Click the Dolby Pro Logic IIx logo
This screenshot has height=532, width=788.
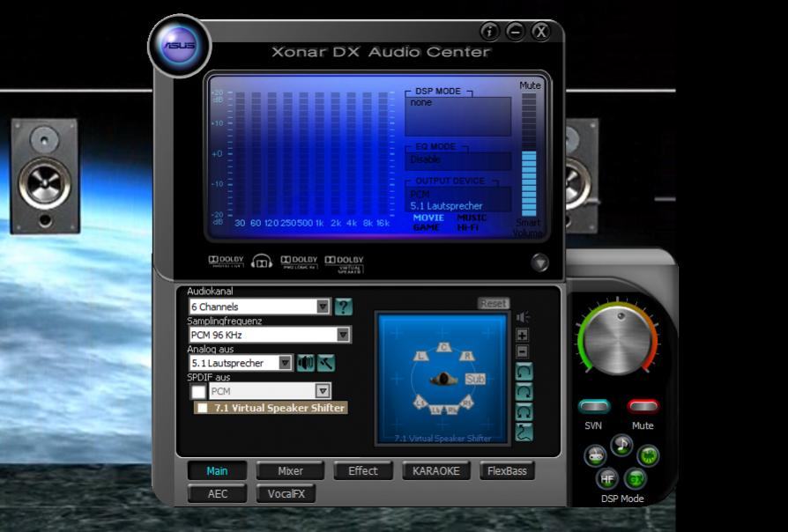299,262
